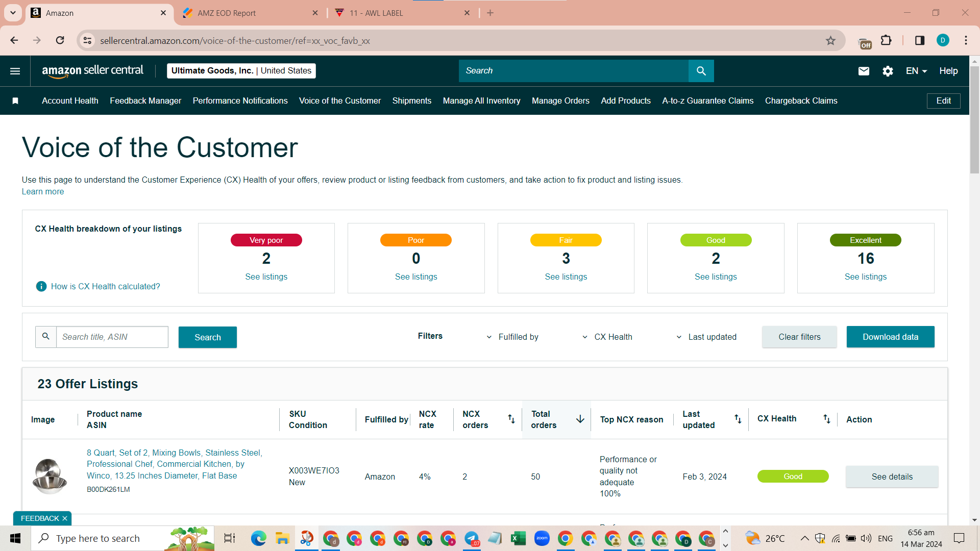
Task: See listings under Fair
Action: coord(566,277)
